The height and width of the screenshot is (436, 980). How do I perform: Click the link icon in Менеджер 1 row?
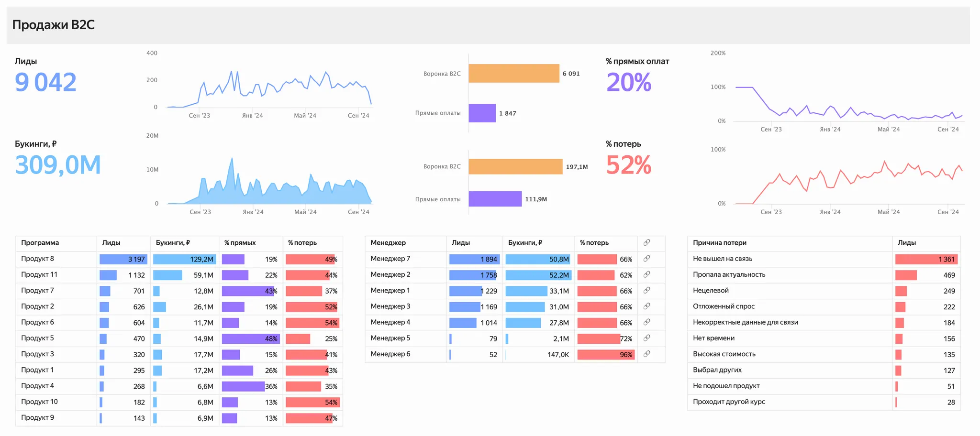click(x=646, y=290)
